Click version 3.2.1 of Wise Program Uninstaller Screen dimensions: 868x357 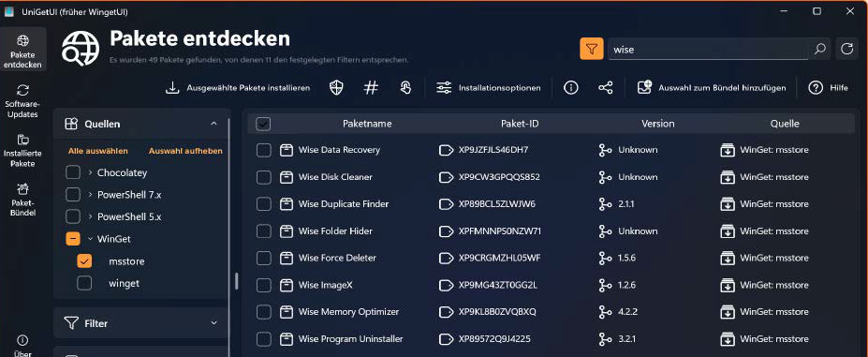(627, 338)
